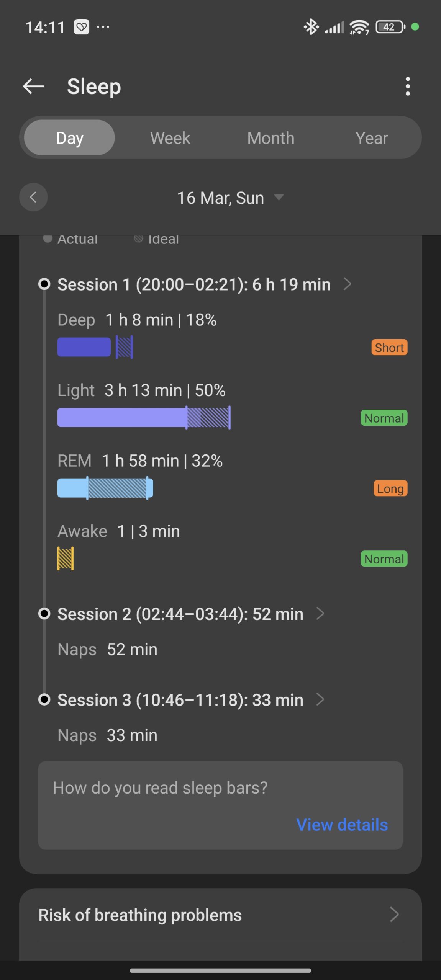Expand Session 3 details chevron
The image size is (441, 980).
(x=320, y=699)
